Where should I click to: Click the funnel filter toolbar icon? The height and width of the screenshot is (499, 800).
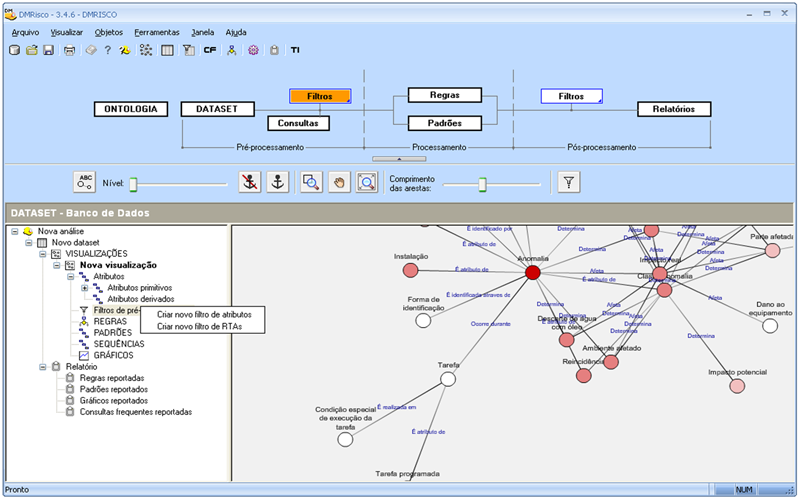click(189, 50)
